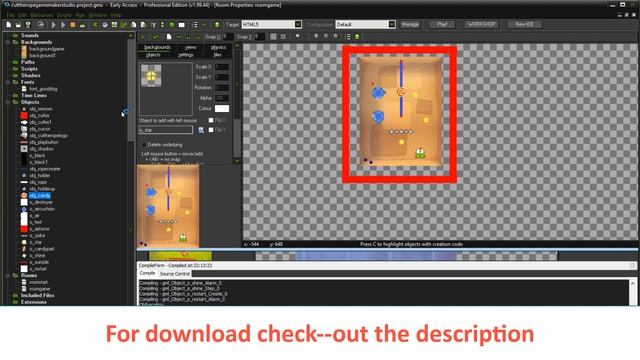Click the Create sound icon
640x360 pixels.
pyautogui.click(x=105, y=24)
